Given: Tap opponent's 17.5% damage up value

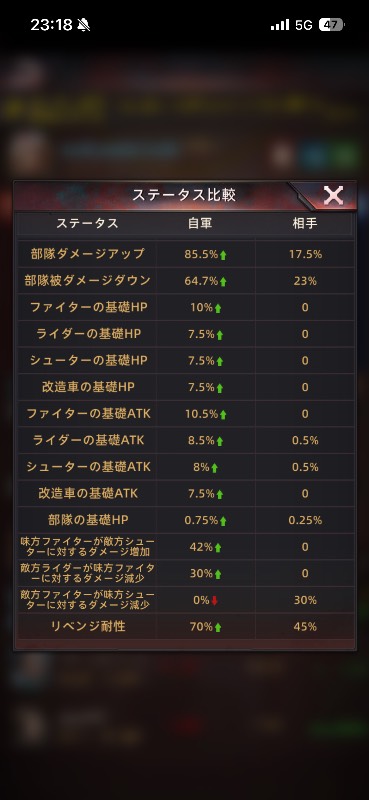Looking at the screenshot, I should 305,254.
